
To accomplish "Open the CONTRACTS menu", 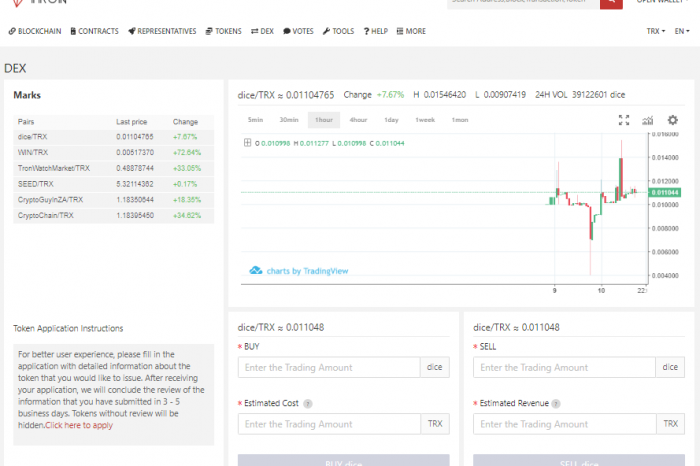I will point(94,31).
